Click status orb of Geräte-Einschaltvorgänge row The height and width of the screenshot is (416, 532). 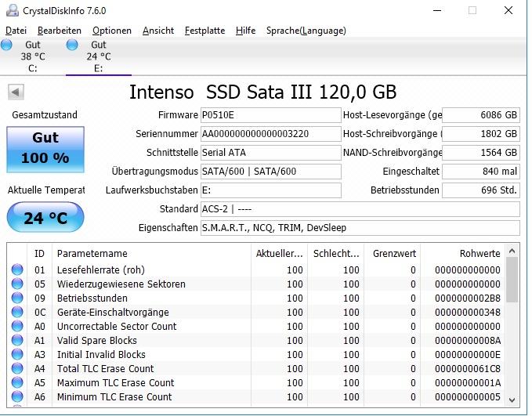17,312
